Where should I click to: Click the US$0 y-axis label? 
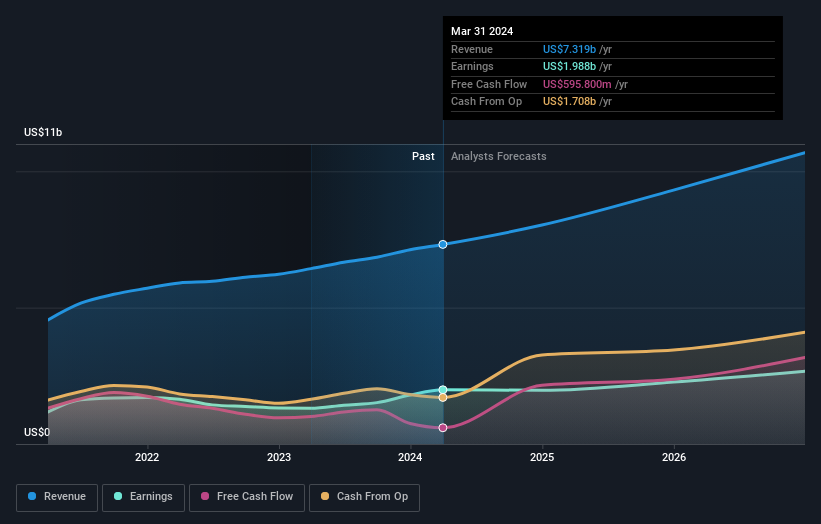click(37, 432)
